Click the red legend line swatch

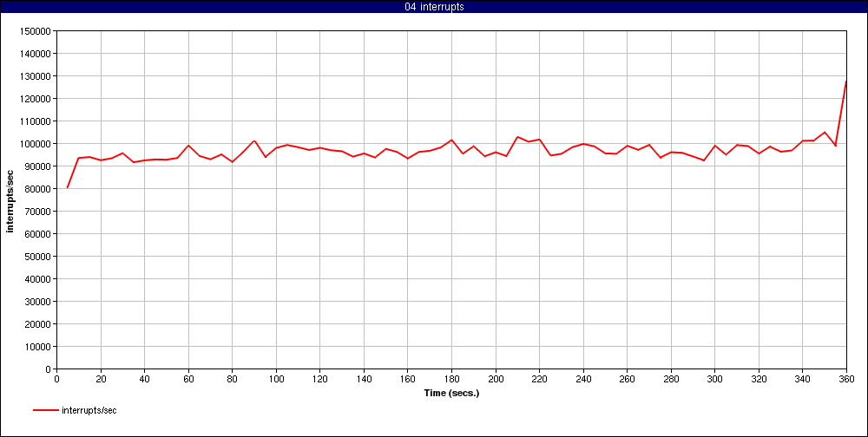pos(45,410)
